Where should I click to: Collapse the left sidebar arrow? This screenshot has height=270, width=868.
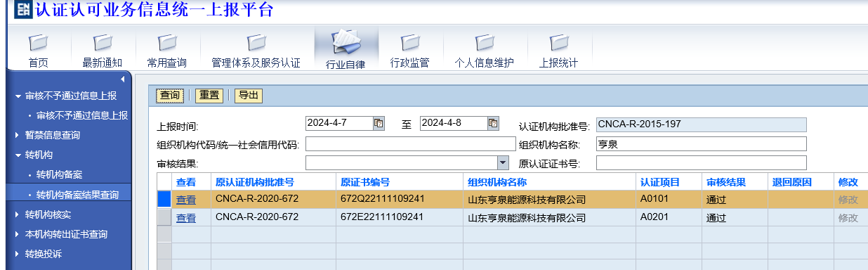click(122, 79)
